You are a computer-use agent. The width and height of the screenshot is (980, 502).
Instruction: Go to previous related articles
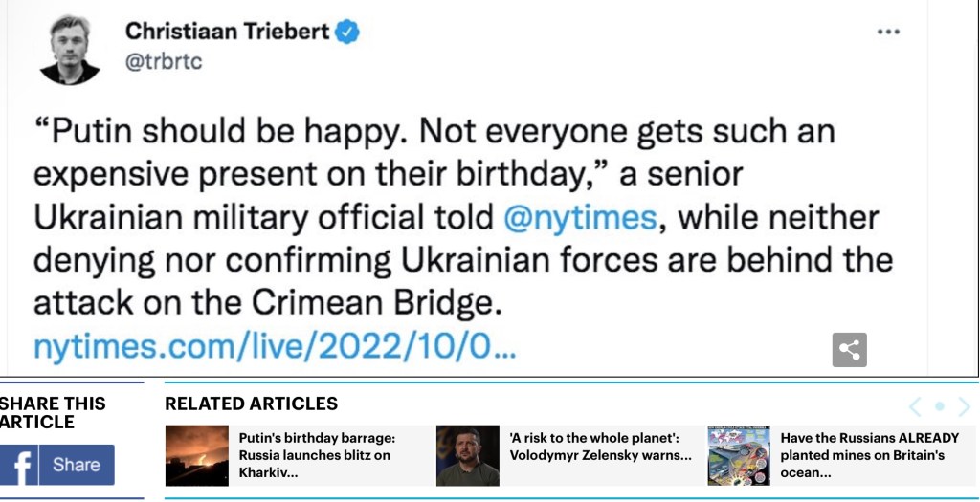(x=915, y=406)
